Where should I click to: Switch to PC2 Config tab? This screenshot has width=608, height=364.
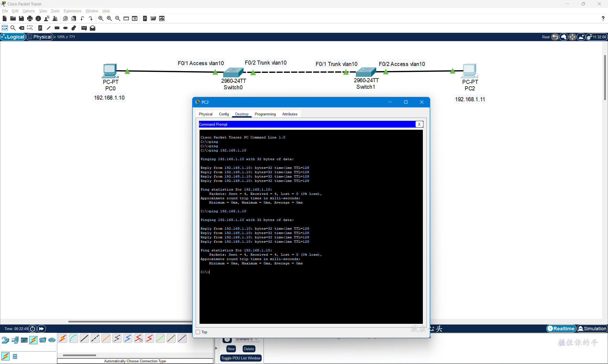(x=224, y=114)
